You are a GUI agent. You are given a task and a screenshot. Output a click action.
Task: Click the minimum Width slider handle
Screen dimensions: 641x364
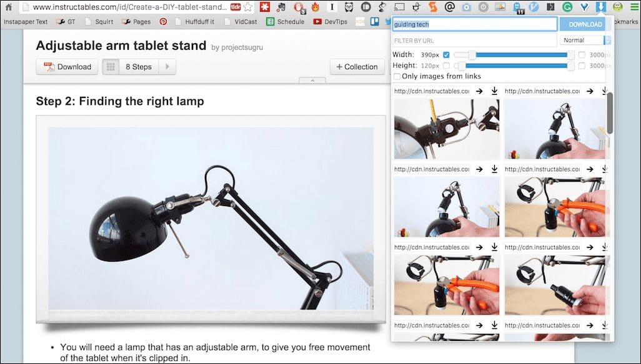[x=472, y=55]
